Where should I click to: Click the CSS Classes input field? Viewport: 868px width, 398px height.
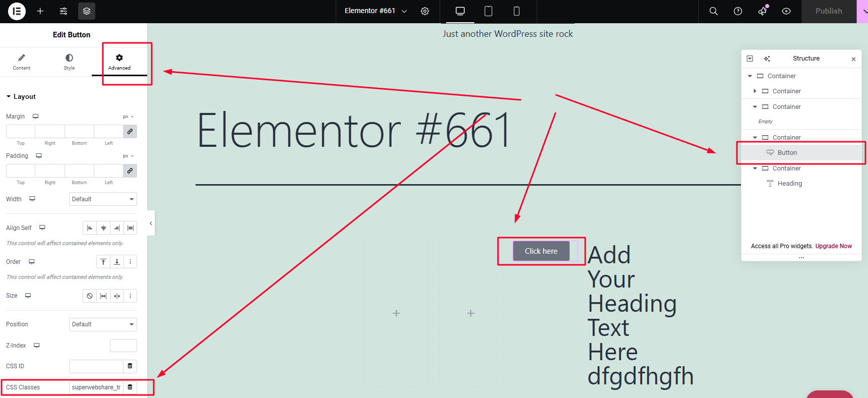click(x=96, y=387)
